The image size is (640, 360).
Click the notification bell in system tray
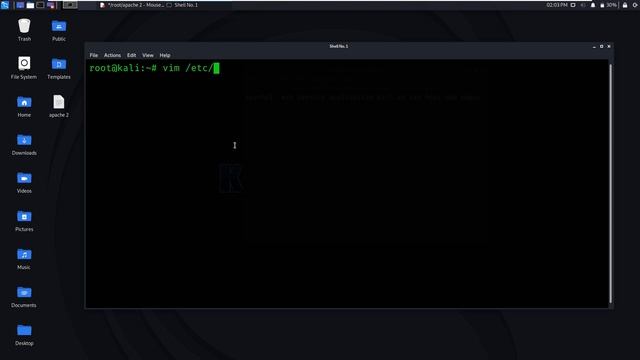pos(593,5)
